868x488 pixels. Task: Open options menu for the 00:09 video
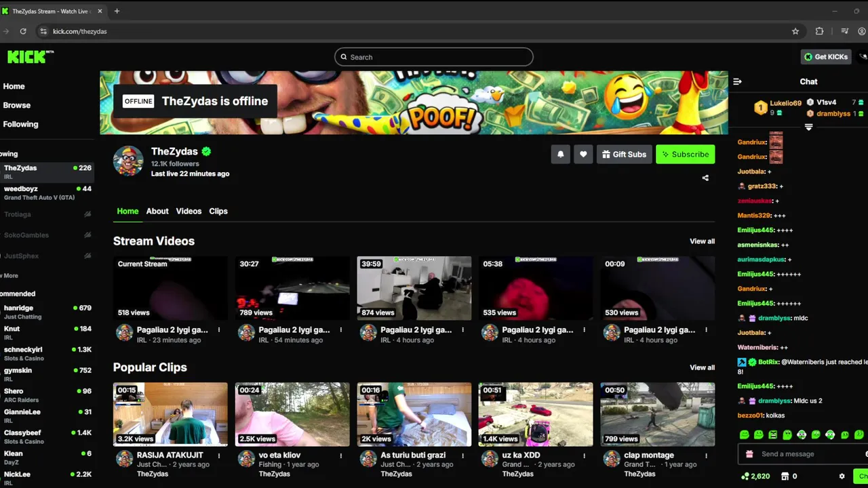pos(706,330)
